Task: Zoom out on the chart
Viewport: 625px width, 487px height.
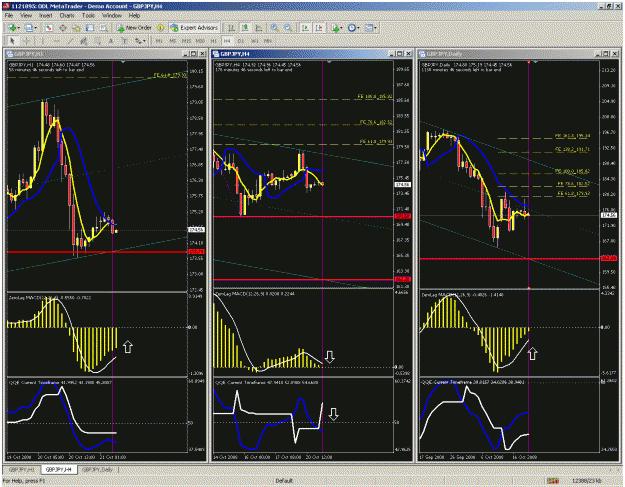Action: click(288, 28)
